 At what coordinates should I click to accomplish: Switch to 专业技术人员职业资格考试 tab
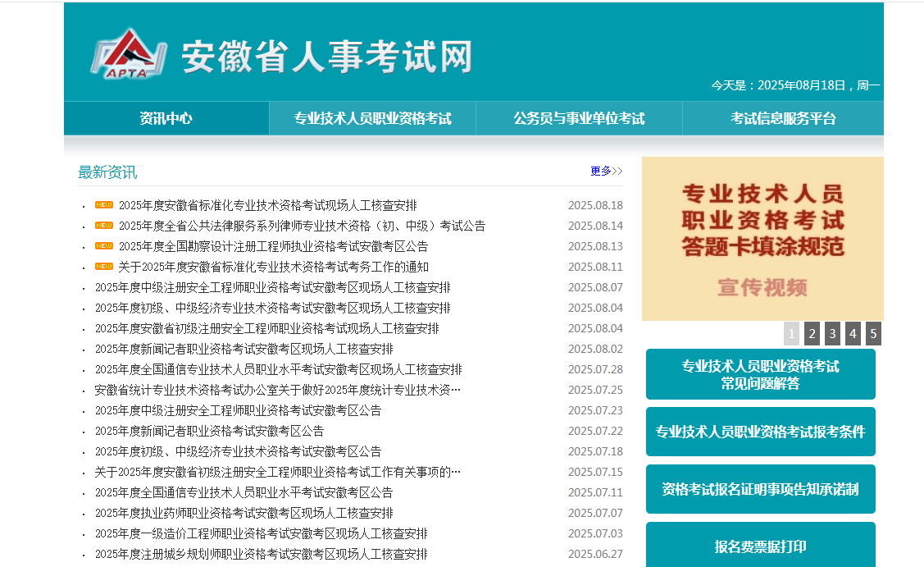point(373,117)
